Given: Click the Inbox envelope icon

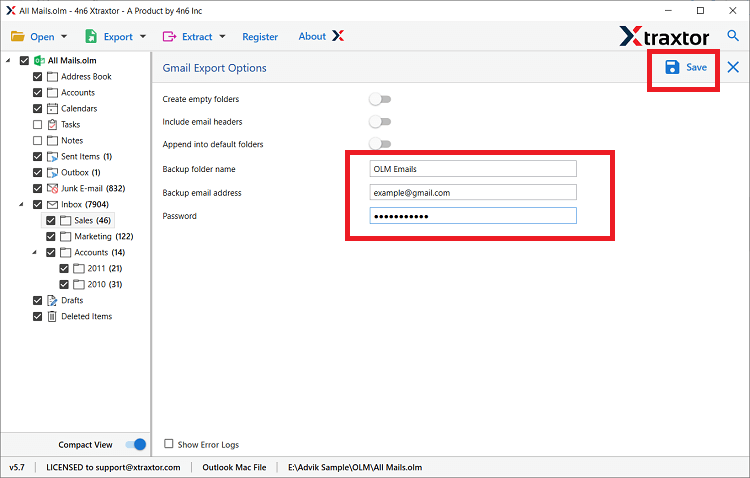Looking at the screenshot, I should [x=53, y=204].
